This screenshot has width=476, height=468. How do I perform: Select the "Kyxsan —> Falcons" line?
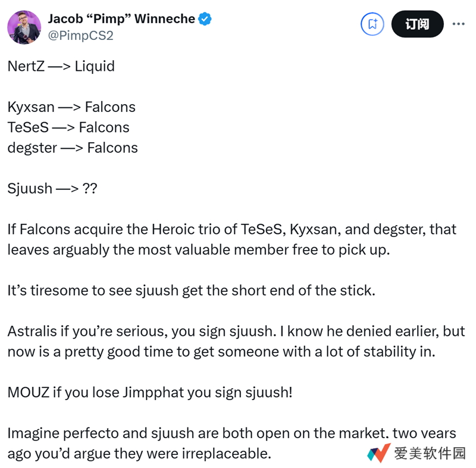71,107
